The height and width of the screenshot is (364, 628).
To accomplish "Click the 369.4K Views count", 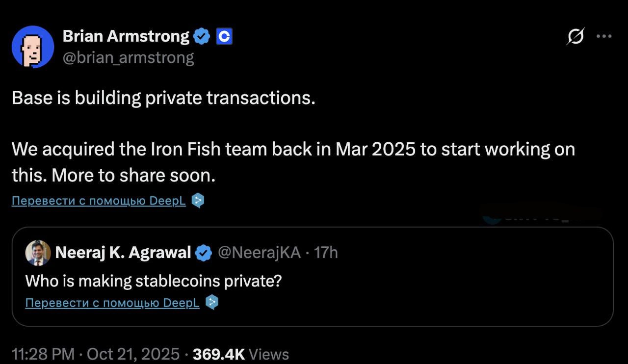I will pyautogui.click(x=241, y=354).
